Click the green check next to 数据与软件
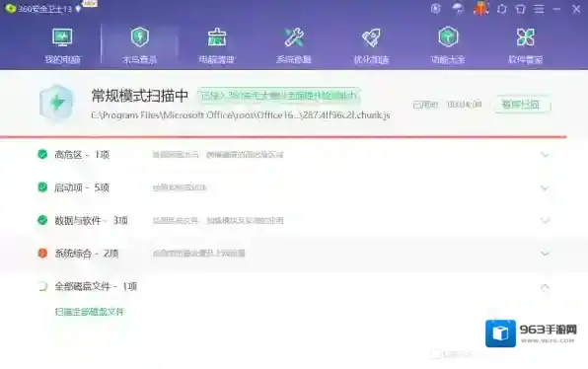588x369 pixels. pos(42,220)
